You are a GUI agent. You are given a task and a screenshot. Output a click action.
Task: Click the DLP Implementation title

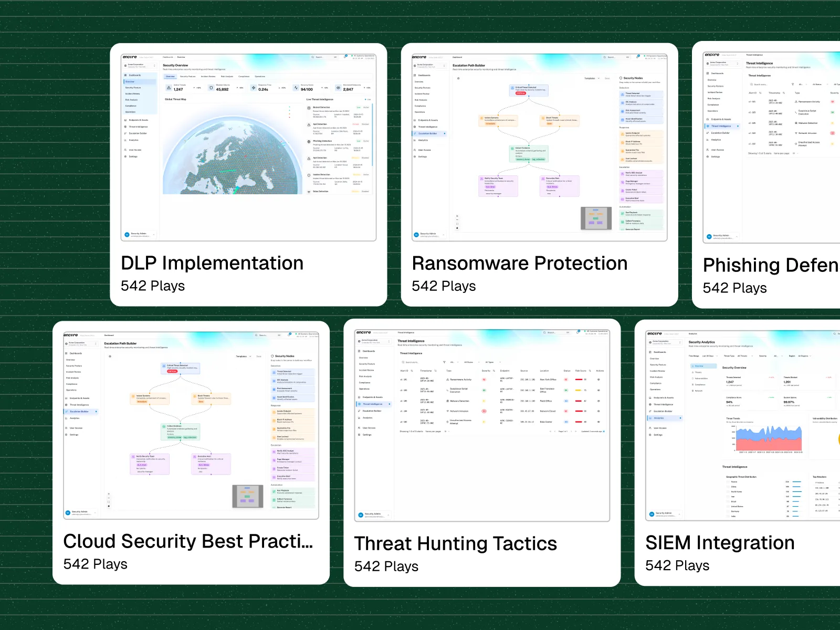pyautogui.click(x=212, y=263)
